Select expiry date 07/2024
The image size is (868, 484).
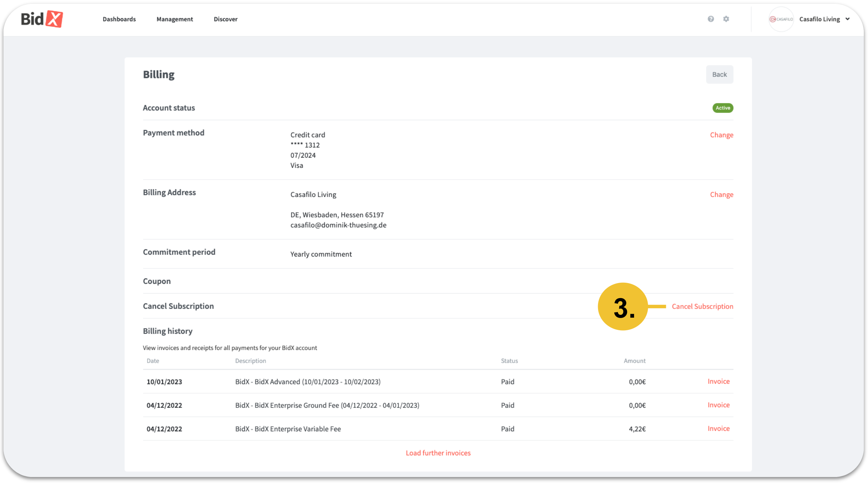(303, 155)
